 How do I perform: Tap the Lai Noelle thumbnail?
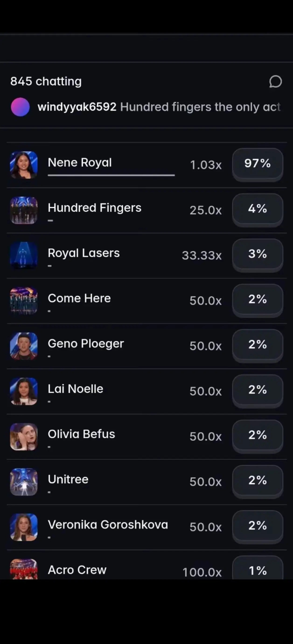24,391
